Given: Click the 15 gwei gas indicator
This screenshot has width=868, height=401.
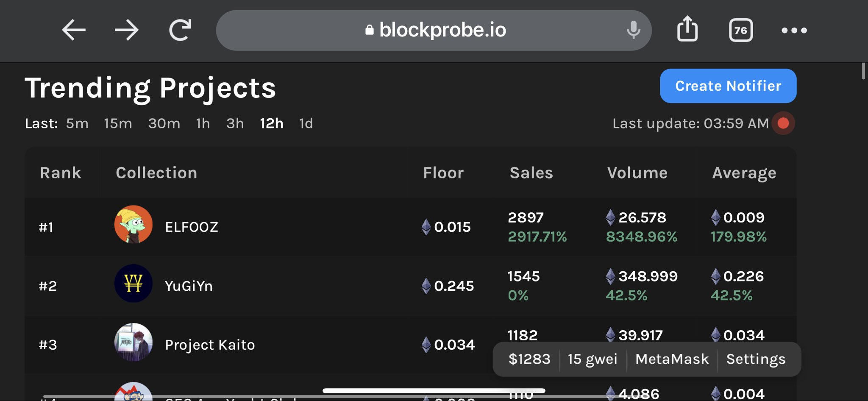Looking at the screenshot, I should (x=593, y=359).
